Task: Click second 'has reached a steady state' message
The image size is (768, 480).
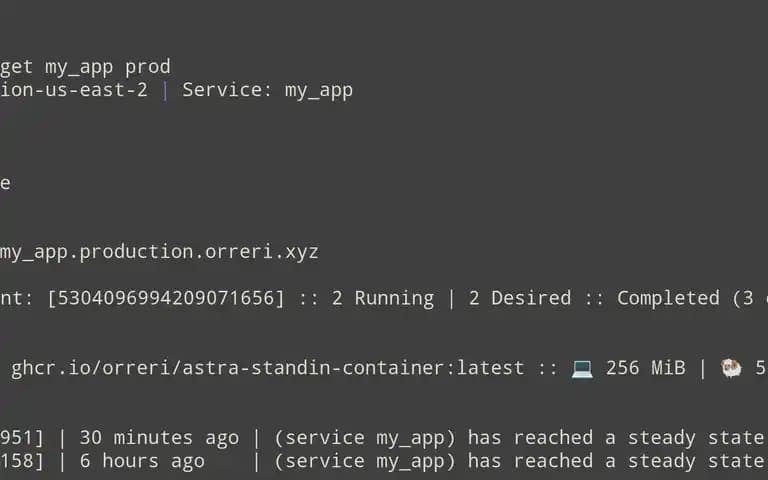Action: (616, 461)
